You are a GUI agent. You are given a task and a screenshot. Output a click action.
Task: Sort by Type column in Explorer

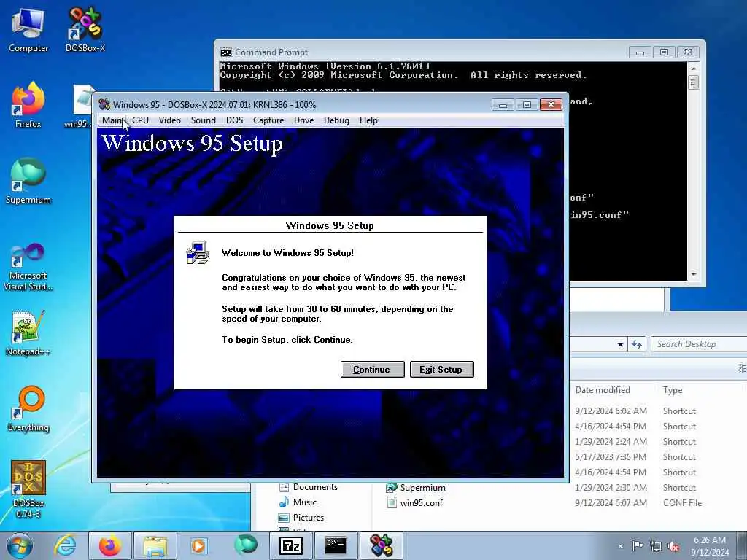pyautogui.click(x=672, y=390)
